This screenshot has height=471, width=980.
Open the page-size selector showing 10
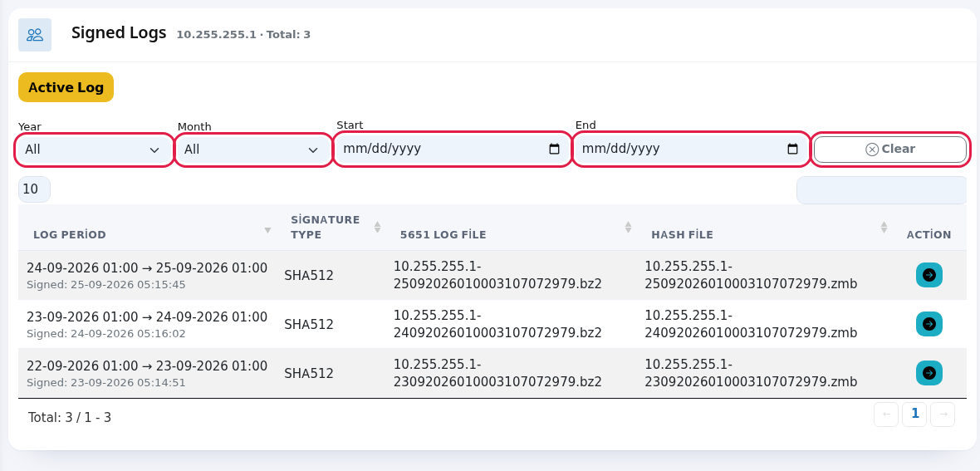point(34,189)
